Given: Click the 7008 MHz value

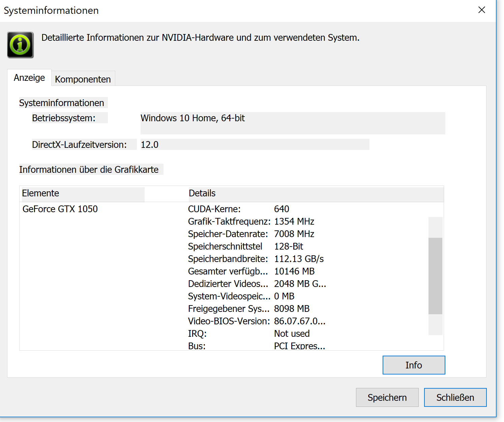Looking at the screenshot, I should point(294,234).
